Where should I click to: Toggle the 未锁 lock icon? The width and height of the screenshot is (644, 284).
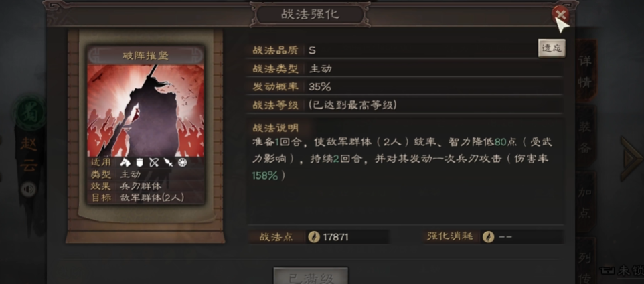coord(607,271)
